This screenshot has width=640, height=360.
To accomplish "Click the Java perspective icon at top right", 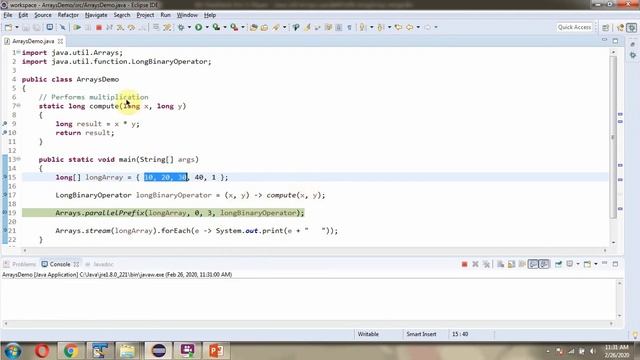I will coord(621,27).
